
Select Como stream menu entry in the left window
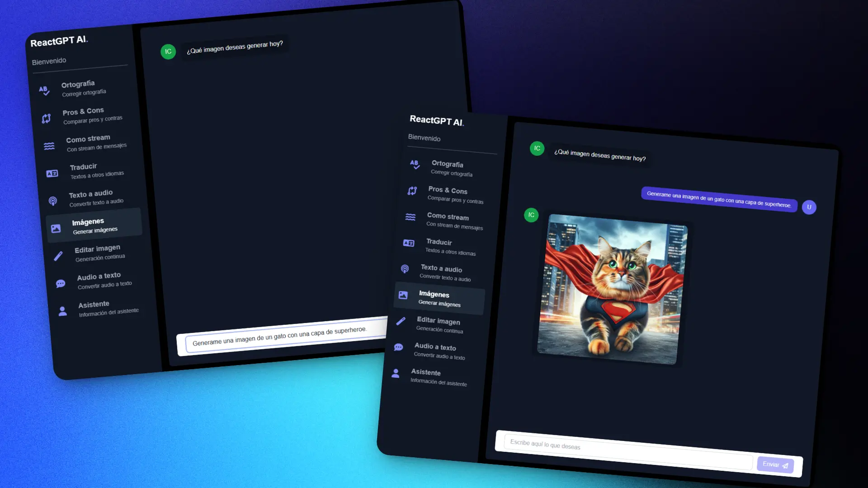(x=89, y=143)
